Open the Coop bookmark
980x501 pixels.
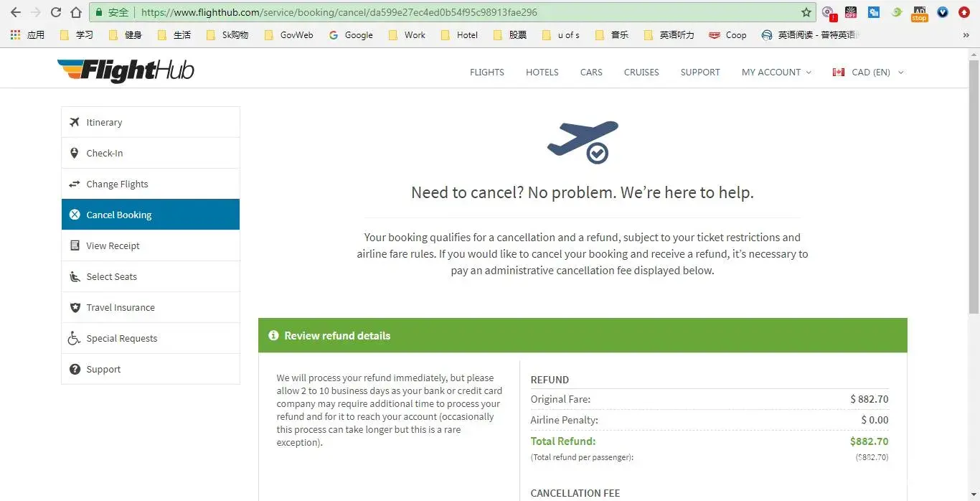pos(727,34)
